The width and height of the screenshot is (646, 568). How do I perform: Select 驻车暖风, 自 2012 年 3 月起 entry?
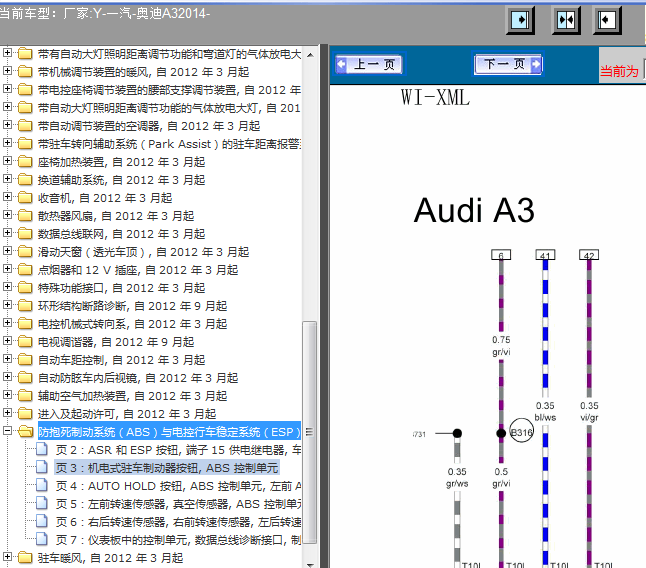click(110, 558)
